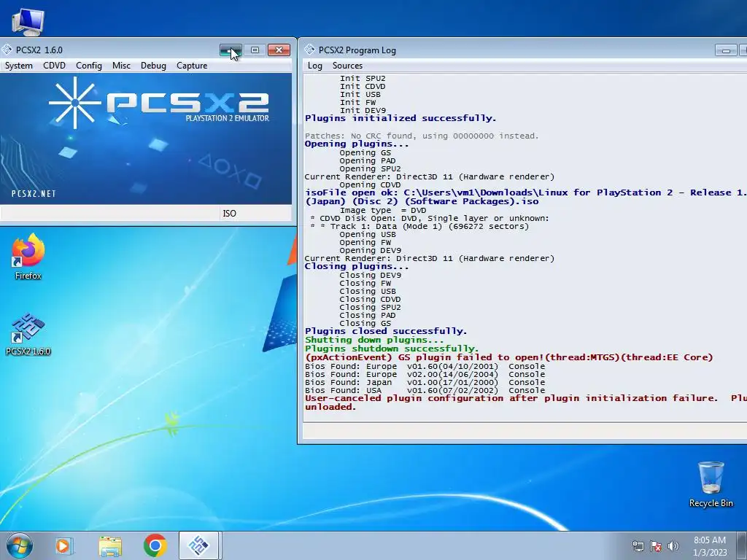747x560 pixels.
Task: Click the PCSX2 1.6.0 title bar icon
Action: coord(7,50)
